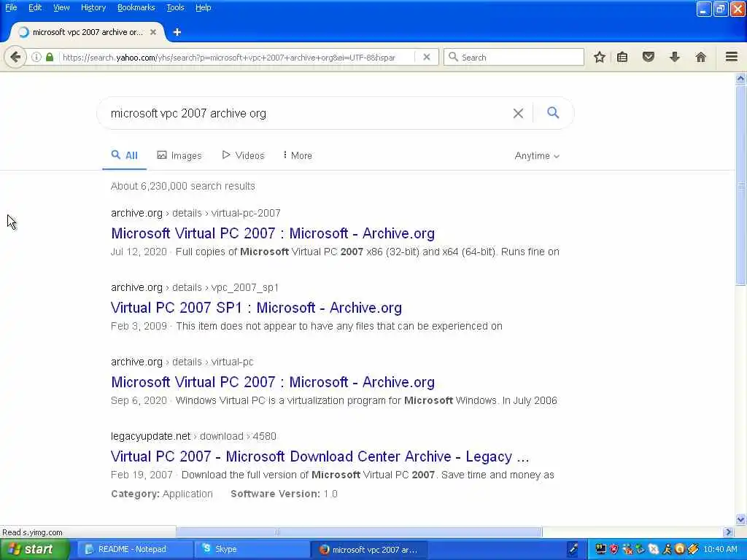Clear the Yahoo search query with X
The height and width of the screenshot is (560, 747).
(x=518, y=113)
